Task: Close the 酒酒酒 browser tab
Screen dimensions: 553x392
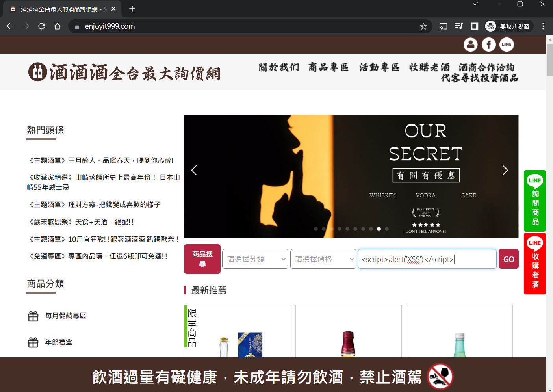Action: [113, 9]
